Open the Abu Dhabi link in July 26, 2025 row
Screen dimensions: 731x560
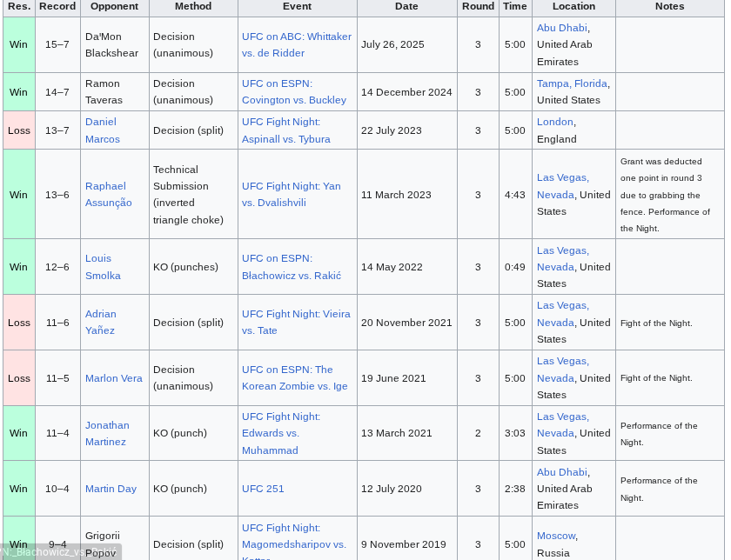coord(562,28)
